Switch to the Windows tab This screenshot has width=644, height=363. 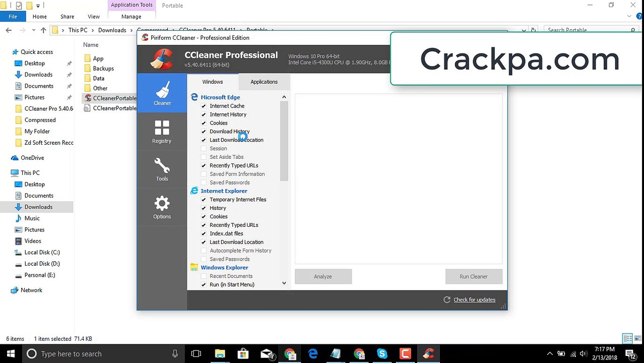point(212,82)
